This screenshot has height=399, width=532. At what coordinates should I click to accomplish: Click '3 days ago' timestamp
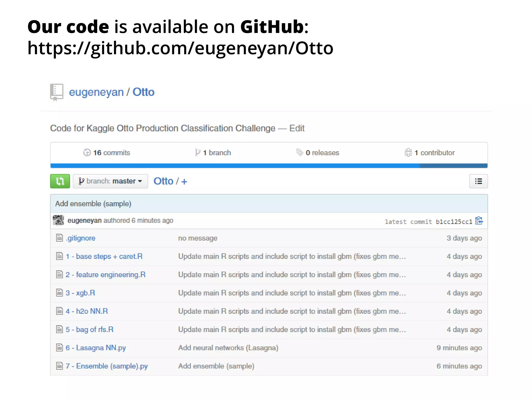click(464, 238)
